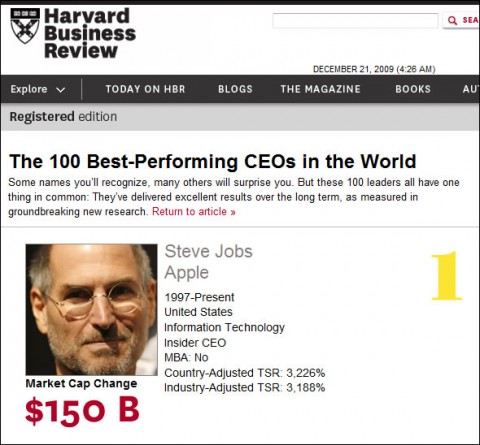Click the Apple company name
Image resolution: width=480 pixels, height=445 pixels.
tap(186, 273)
